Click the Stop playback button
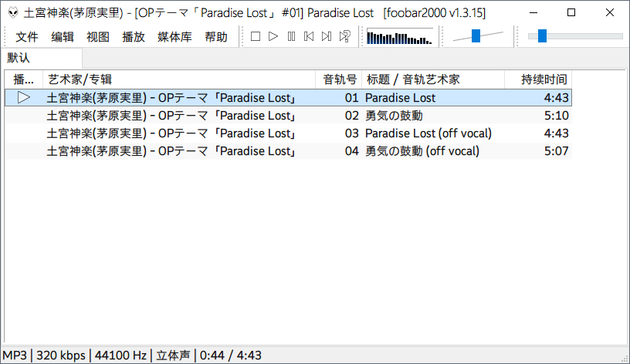 click(x=255, y=36)
